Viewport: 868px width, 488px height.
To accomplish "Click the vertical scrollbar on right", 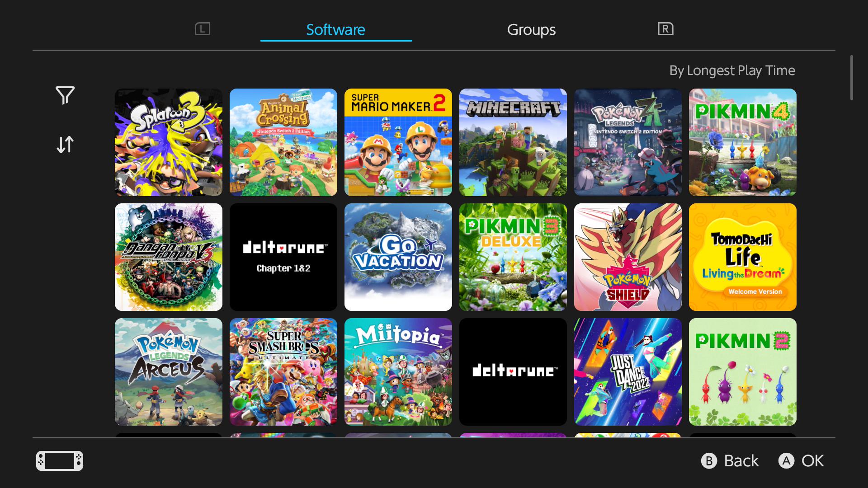I will tap(851, 78).
